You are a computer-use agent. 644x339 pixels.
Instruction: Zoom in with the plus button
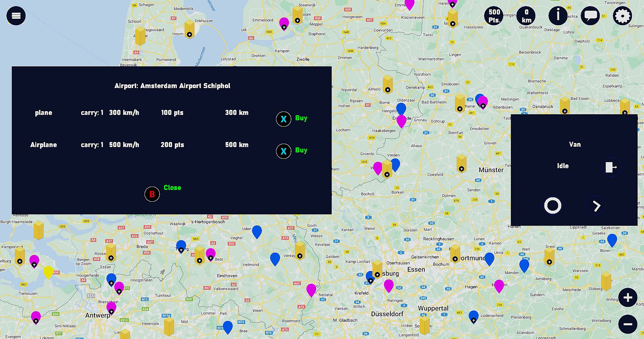pos(628,297)
